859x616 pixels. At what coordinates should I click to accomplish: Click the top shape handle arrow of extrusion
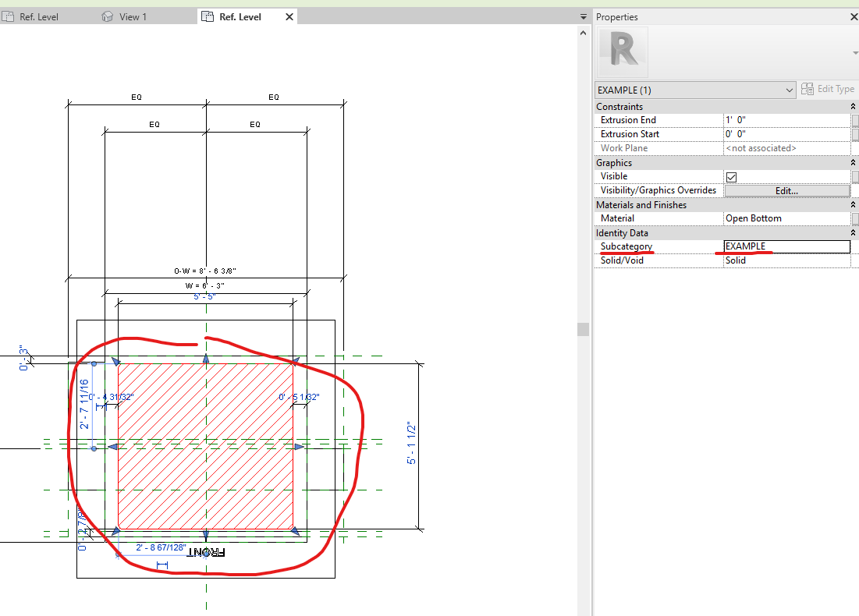point(206,359)
